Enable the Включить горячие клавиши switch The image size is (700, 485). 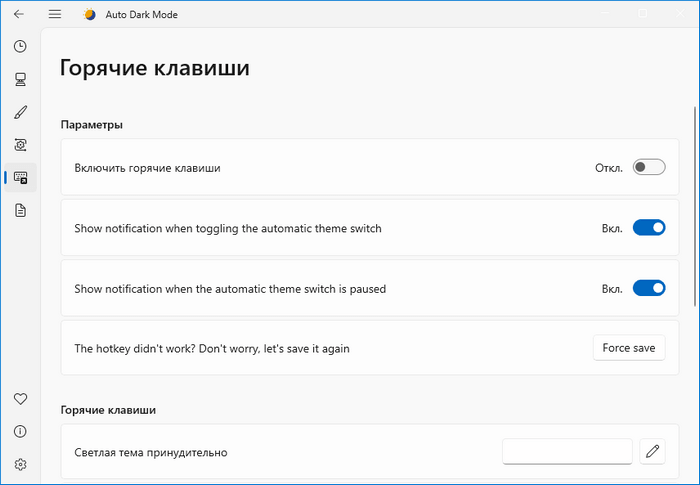[649, 167]
